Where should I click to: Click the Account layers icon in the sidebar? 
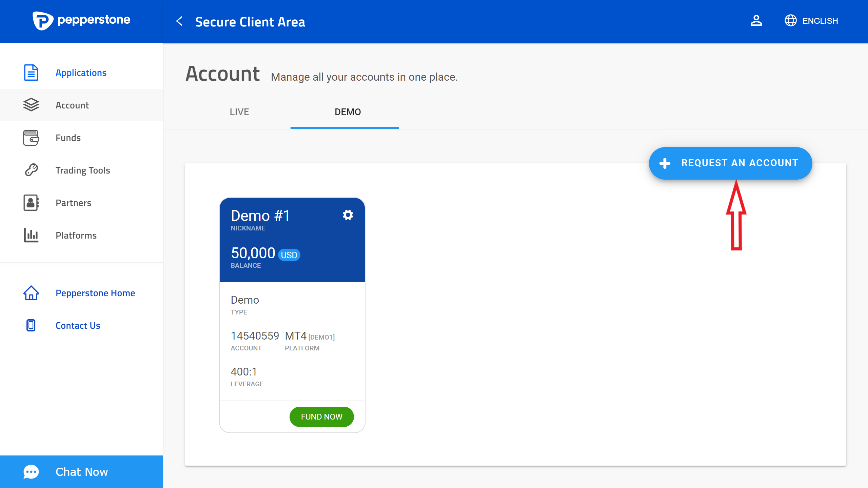(31, 105)
